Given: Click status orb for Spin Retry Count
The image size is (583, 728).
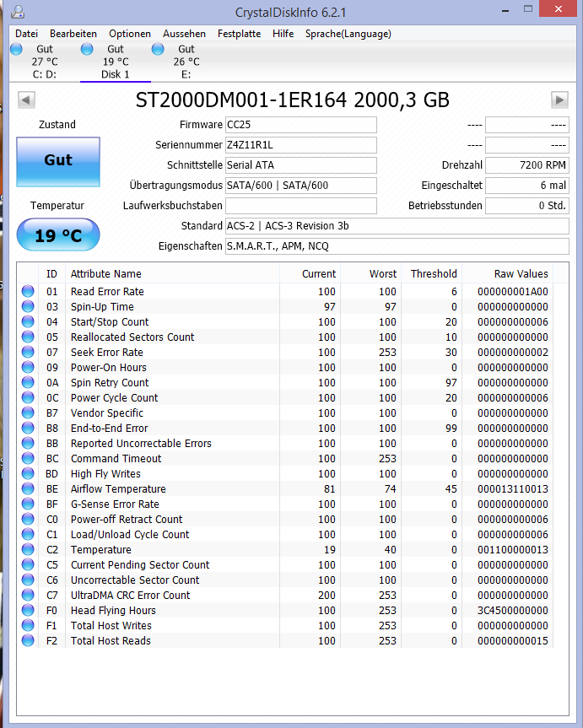Looking at the screenshot, I should (x=28, y=383).
